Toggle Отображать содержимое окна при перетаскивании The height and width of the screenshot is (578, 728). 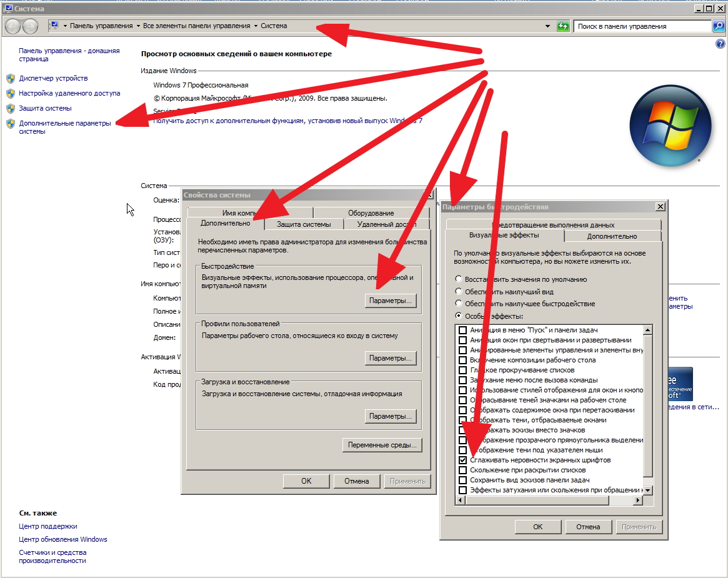[462, 410]
